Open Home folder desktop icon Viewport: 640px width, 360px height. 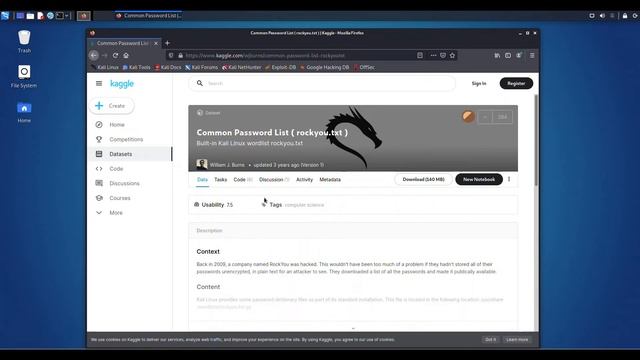[x=24, y=112]
